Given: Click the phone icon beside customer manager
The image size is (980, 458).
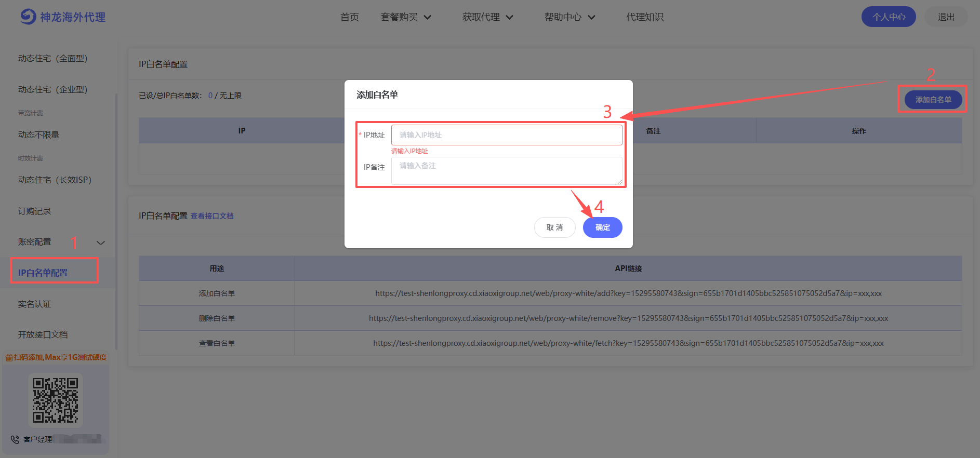Looking at the screenshot, I should (x=15, y=439).
